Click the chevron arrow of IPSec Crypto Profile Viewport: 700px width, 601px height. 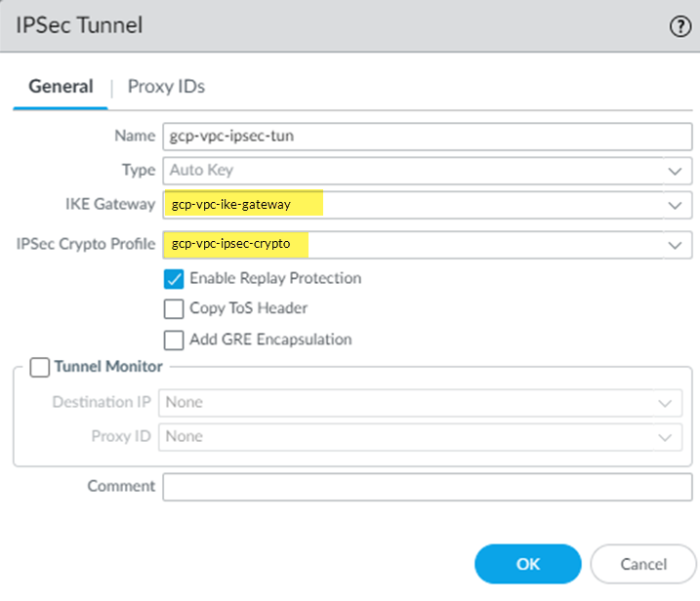(674, 244)
